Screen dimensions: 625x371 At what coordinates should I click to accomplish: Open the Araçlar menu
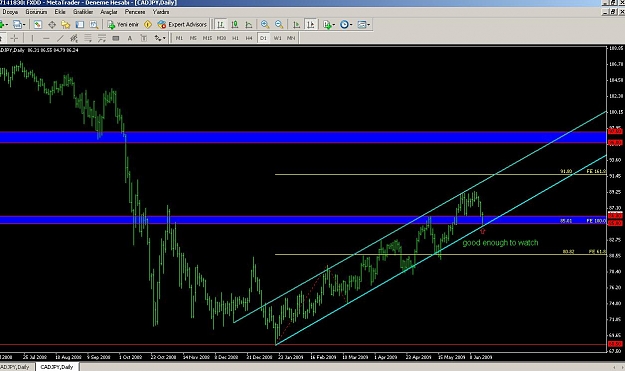[x=109, y=12]
